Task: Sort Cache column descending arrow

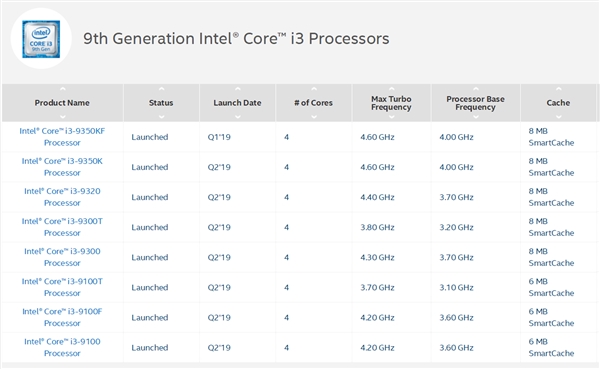Action: coord(559,117)
